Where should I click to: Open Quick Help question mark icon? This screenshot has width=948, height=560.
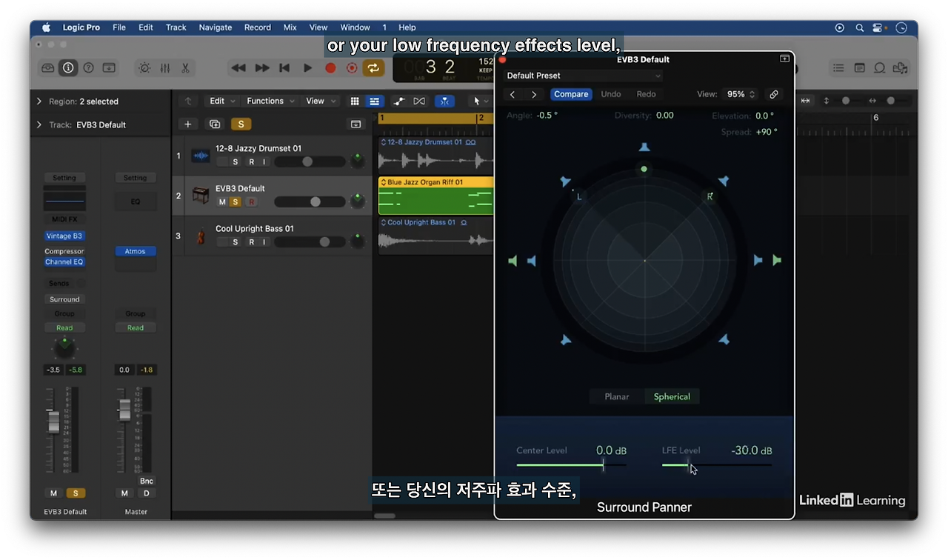pyautogui.click(x=89, y=67)
